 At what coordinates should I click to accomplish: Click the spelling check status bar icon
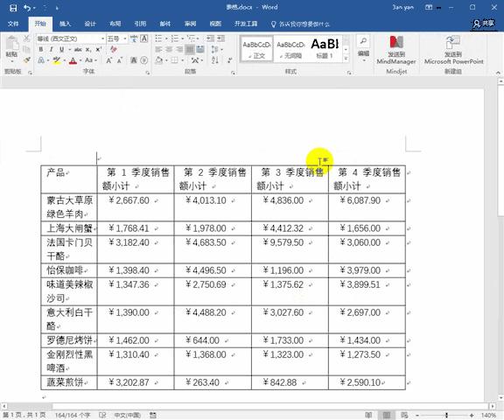[x=102, y=415]
